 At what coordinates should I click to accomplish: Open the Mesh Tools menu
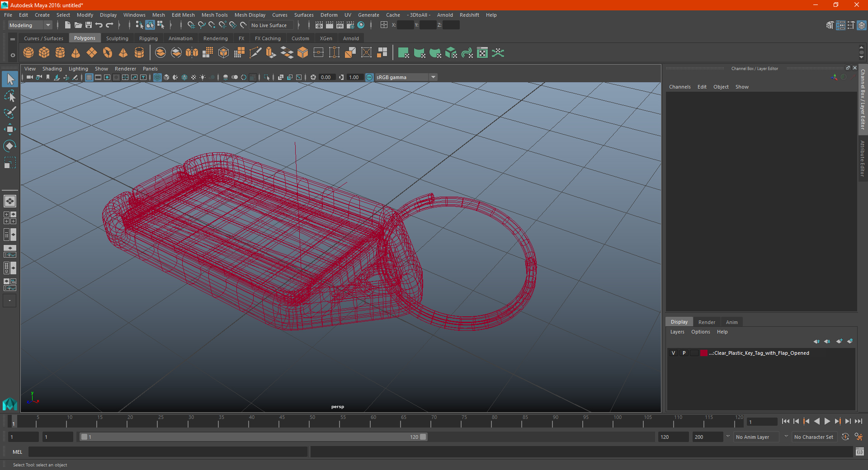[215, 15]
